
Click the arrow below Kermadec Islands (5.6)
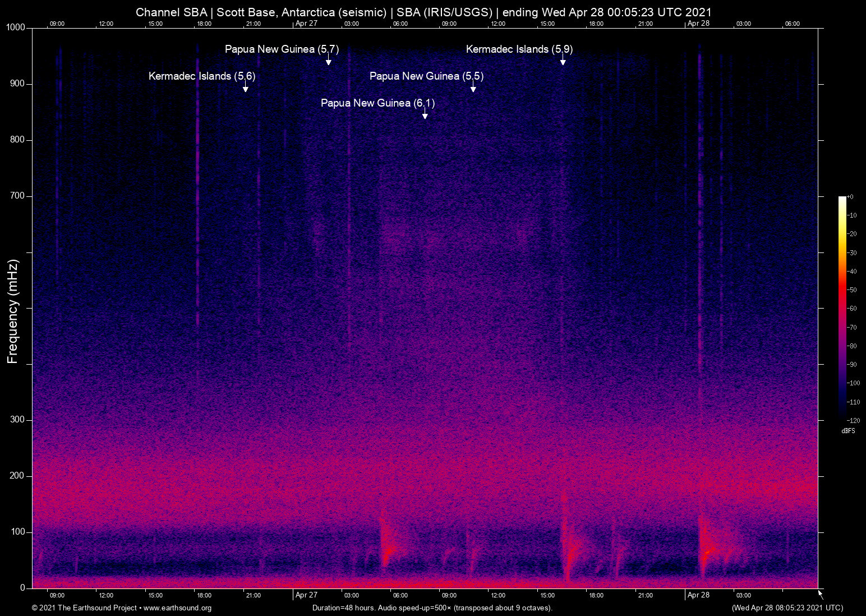(245, 88)
